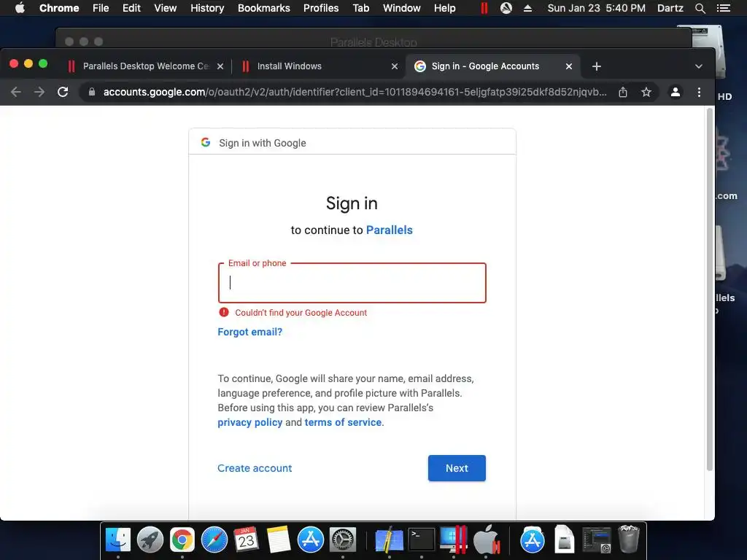
Task: Open Finder from the Dock
Action: point(117,540)
